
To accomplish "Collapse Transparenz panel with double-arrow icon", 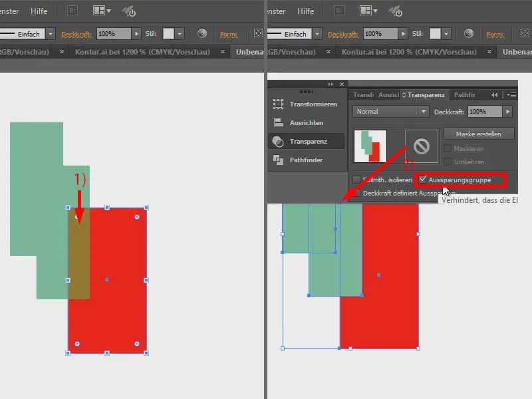I will 495,95.
